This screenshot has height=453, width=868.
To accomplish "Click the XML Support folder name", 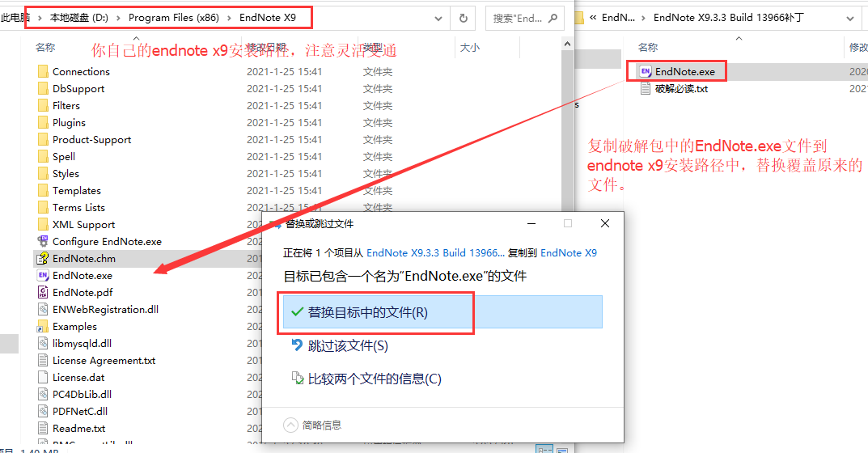I will point(83,224).
